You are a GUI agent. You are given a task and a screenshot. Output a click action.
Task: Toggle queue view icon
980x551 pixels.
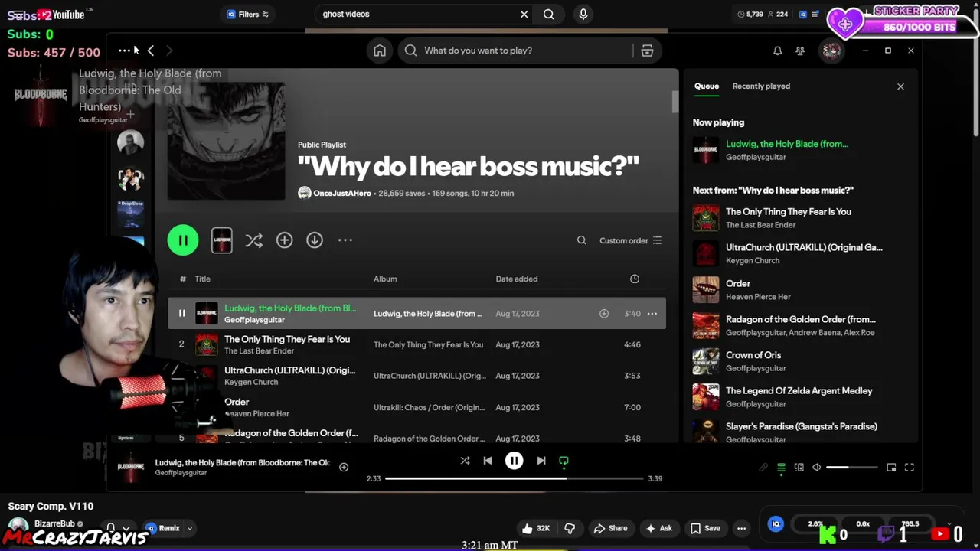click(x=781, y=468)
